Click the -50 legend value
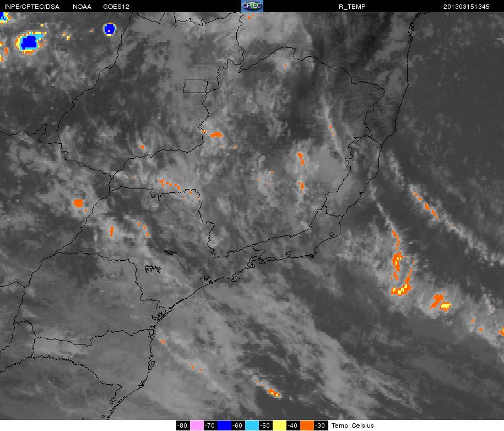504x431 pixels. (265, 425)
